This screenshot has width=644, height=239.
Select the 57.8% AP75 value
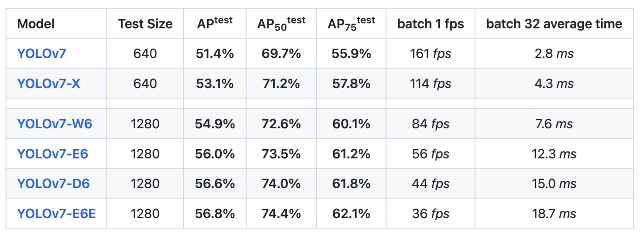pos(351,83)
